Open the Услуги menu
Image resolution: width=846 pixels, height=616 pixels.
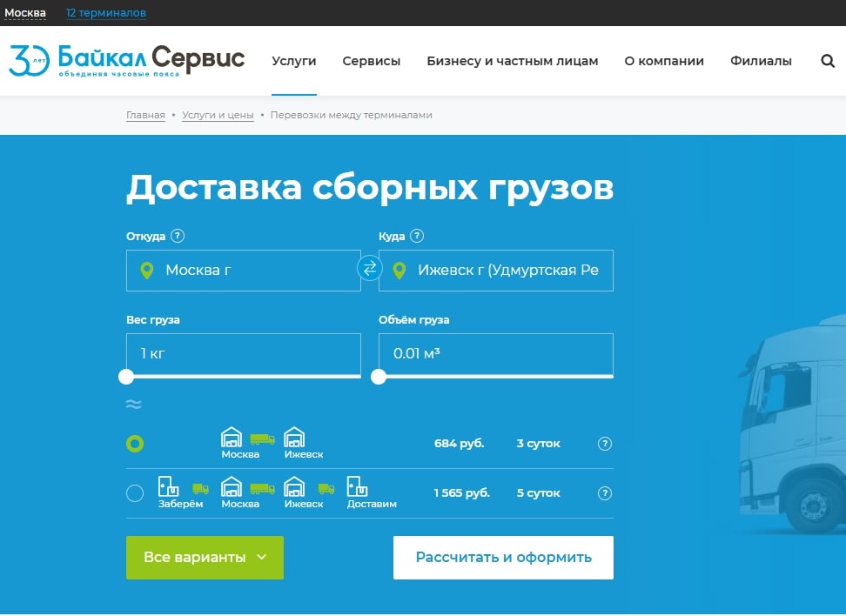coord(293,61)
